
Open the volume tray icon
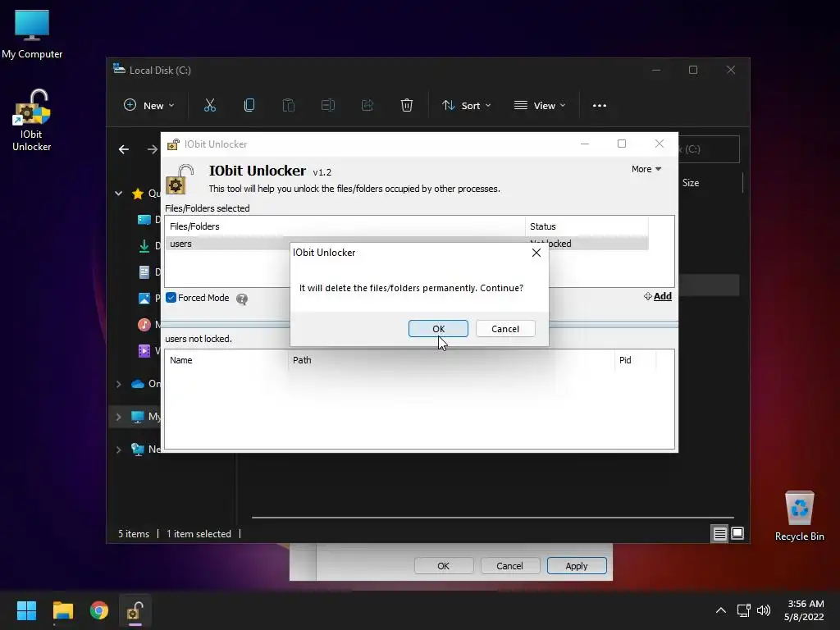(764, 610)
